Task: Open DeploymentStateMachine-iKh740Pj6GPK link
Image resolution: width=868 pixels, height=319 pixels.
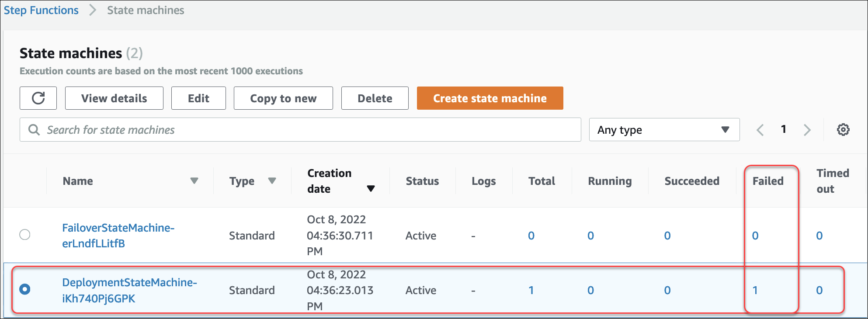Action: pyautogui.click(x=129, y=290)
